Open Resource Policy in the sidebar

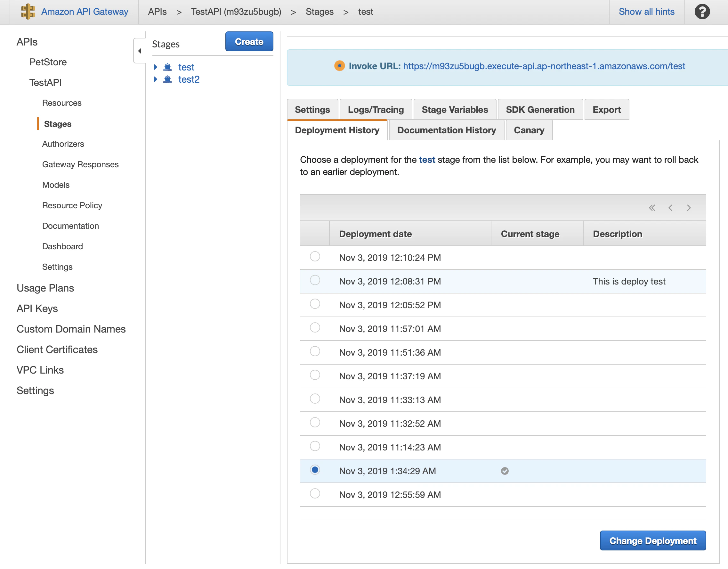coord(72,205)
